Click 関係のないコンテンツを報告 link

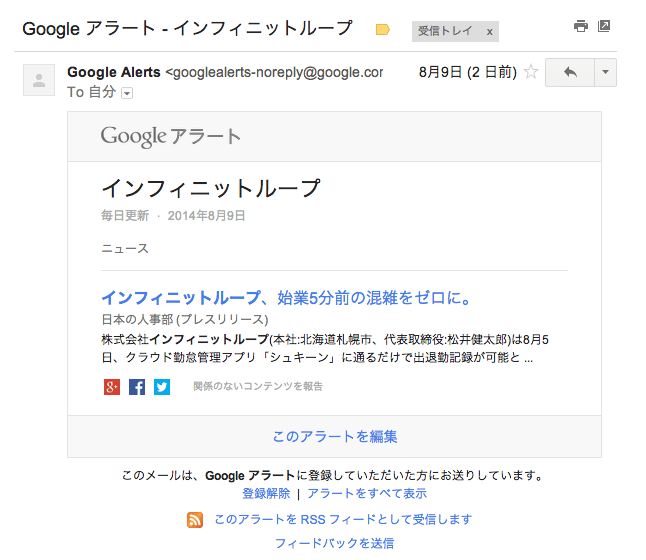click(258, 386)
